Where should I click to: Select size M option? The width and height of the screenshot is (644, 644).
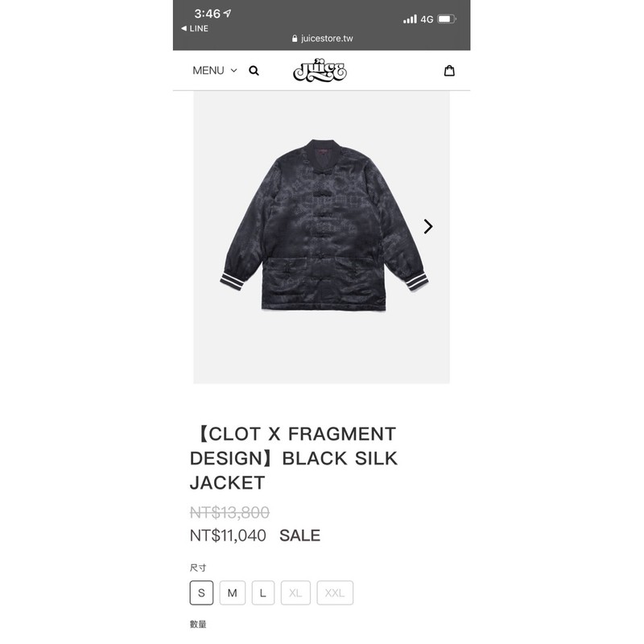(233, 592)
